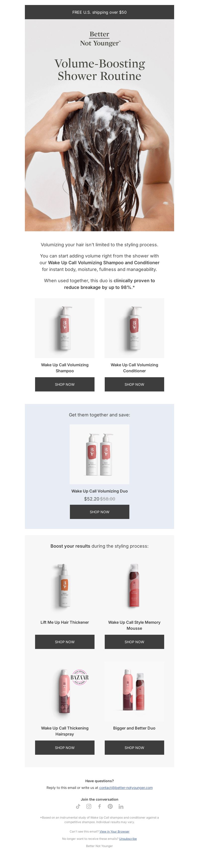Viewport: 199px width, 868px height.
Task: Shop the Bigger and Better Duo
Action: 134,748
